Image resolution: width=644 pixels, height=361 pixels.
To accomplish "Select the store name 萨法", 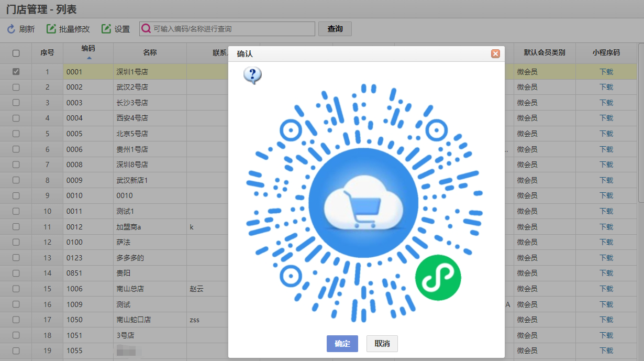I will tap(123, 242).
